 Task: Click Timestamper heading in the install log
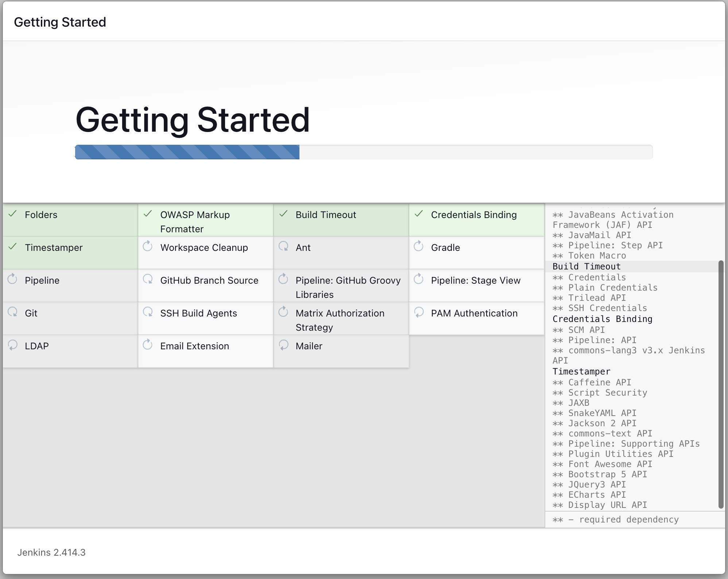pyautogui.click(x=581, y=372)
